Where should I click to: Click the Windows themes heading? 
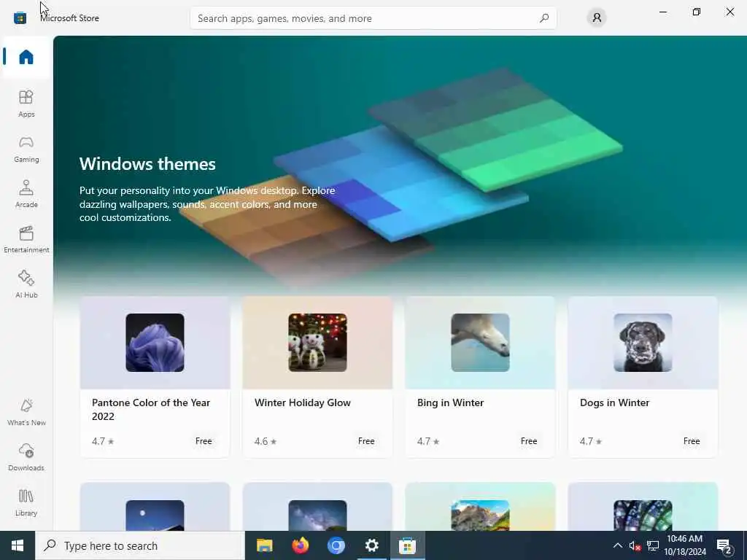(147, 164)
